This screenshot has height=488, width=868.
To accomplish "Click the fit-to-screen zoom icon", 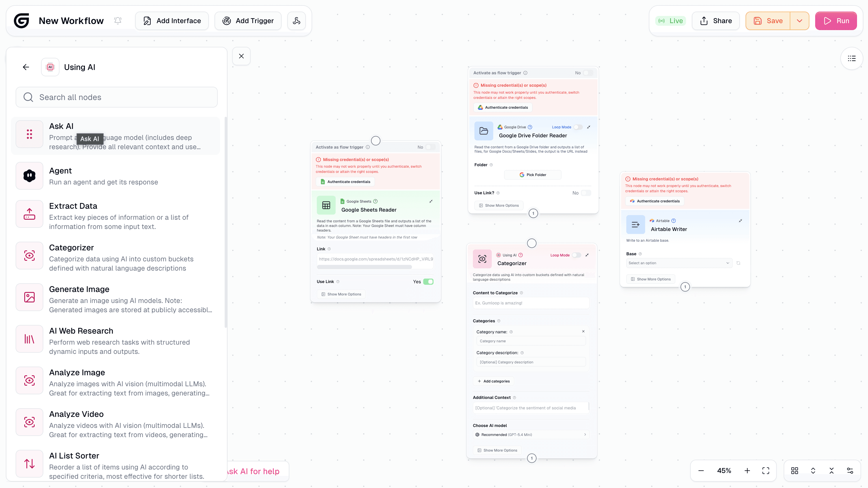I will [765, 470].
